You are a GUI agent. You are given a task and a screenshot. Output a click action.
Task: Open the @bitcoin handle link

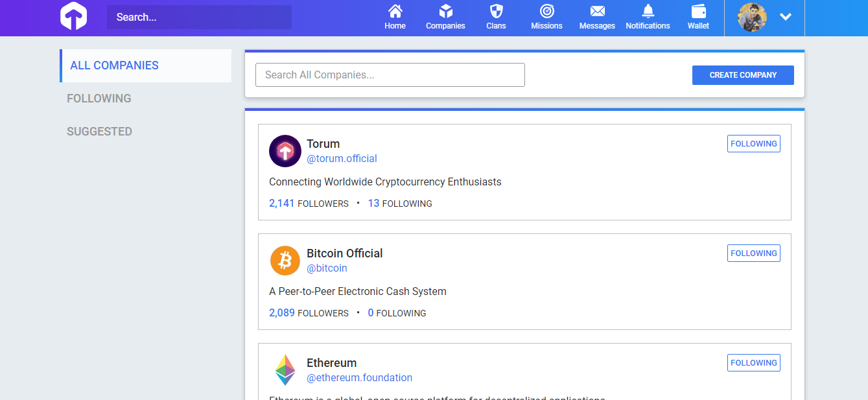[x=327, y=268]
